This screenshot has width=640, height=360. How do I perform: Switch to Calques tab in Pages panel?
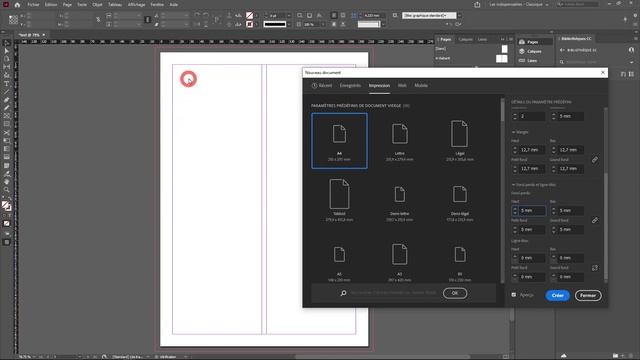point(465,40)
